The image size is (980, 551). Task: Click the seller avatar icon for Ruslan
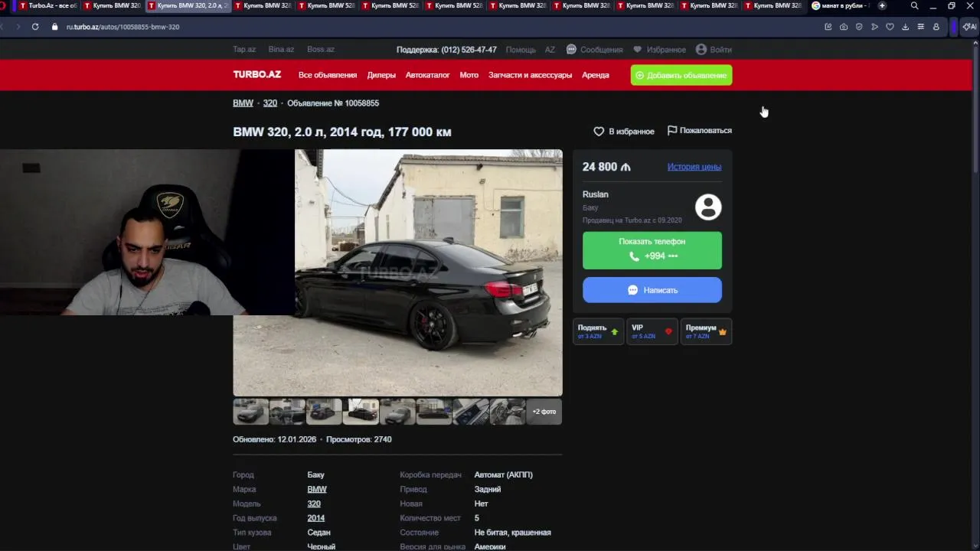pos(708,207)
